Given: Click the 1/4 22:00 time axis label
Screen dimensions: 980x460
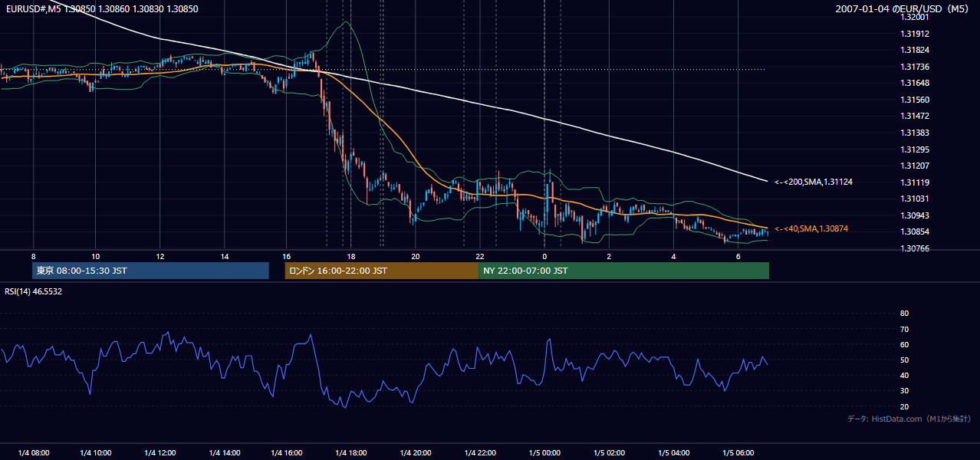Looking at the screenshot, I should click(480, 453).
